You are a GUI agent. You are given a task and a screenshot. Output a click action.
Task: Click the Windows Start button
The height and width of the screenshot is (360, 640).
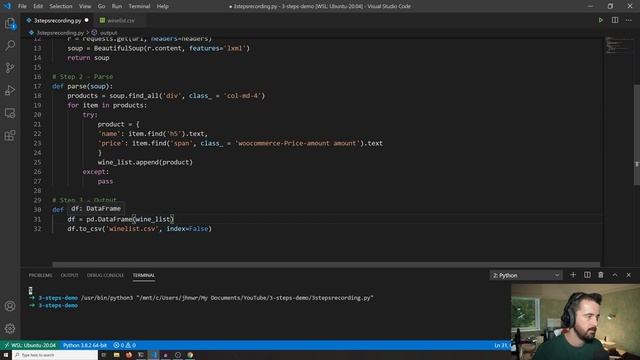(6, 355)
